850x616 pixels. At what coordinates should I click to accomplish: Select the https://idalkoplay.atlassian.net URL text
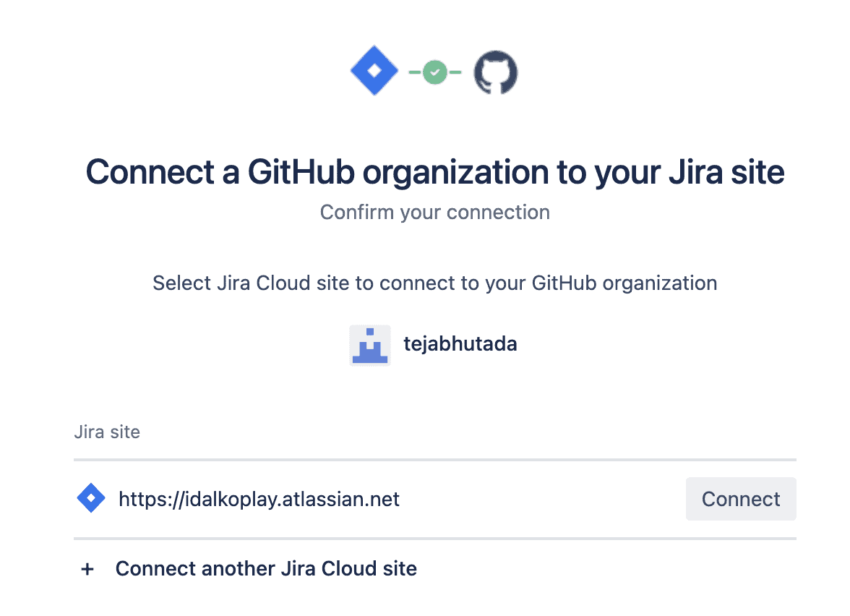point(258,498)
